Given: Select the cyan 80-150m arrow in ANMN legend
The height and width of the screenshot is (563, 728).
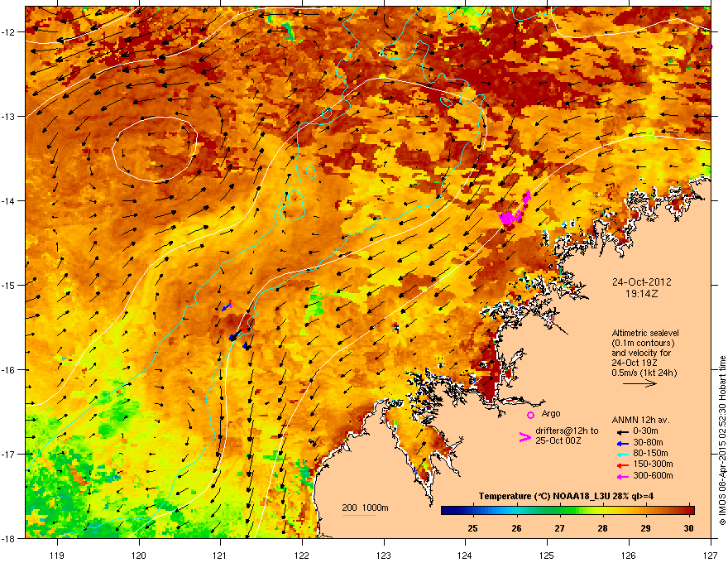Looking at the screenshot, I should (x=623, y=454).
